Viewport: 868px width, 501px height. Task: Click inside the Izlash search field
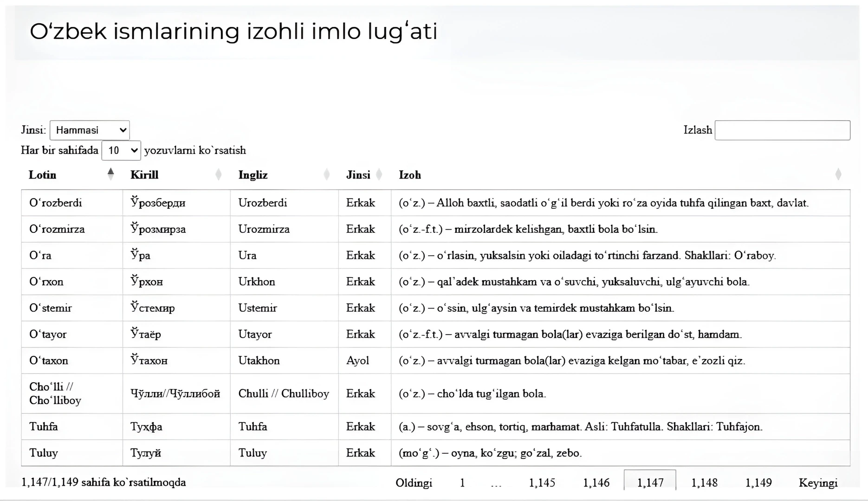tap(783, 130)
